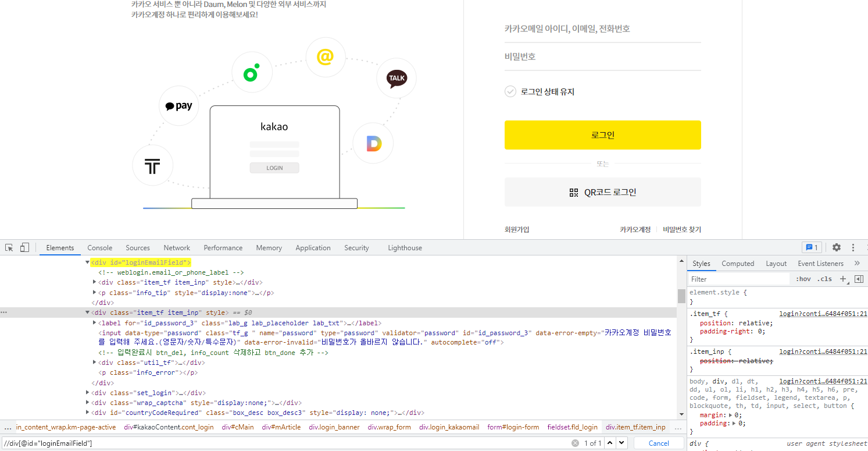Viewport: 868px width, 451px height.
Task: Expand the margin shorthand property triangle
Action: (x=731, y=415)
